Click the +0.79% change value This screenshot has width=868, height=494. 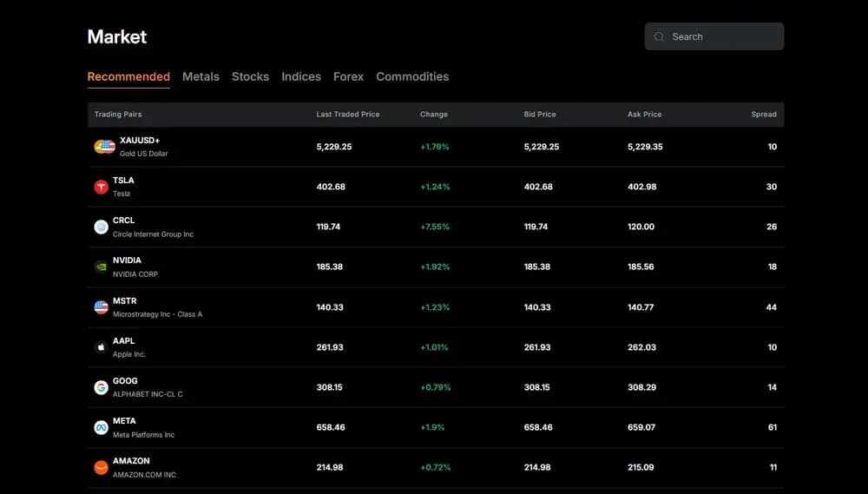click(x=436, y=387)
